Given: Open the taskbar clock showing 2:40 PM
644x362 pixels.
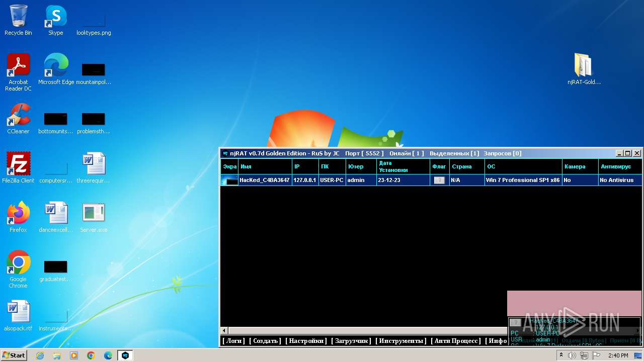Looking at the screenshot, I should 618,355.
